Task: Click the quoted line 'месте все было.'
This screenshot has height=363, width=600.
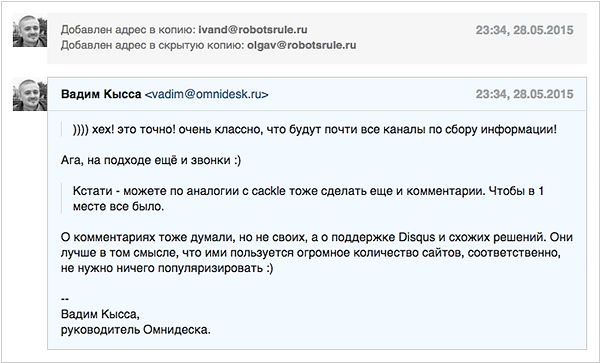Action: (x=118, y=207)
